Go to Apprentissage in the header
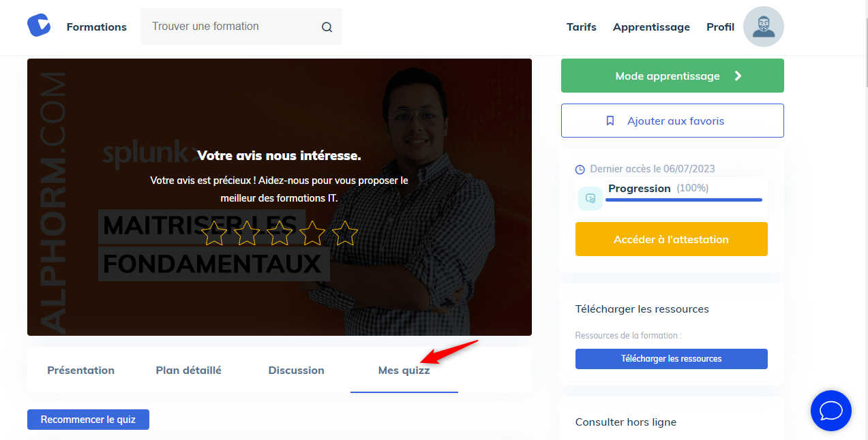The height and width of the screenshot is (440, 868). coord(651,27)
